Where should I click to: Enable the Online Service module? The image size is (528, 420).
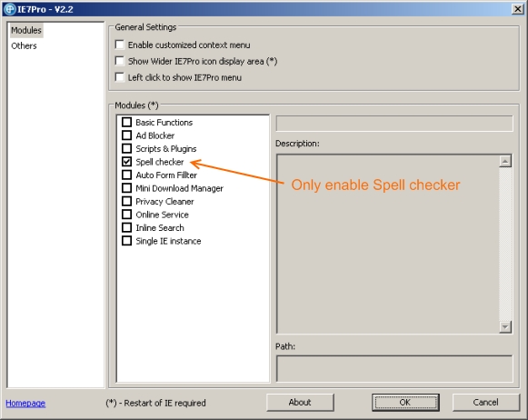[x=126, y=215]
